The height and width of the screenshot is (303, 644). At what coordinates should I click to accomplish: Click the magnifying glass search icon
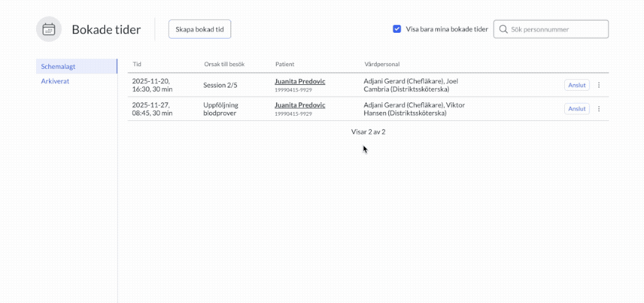click(503, 29)
